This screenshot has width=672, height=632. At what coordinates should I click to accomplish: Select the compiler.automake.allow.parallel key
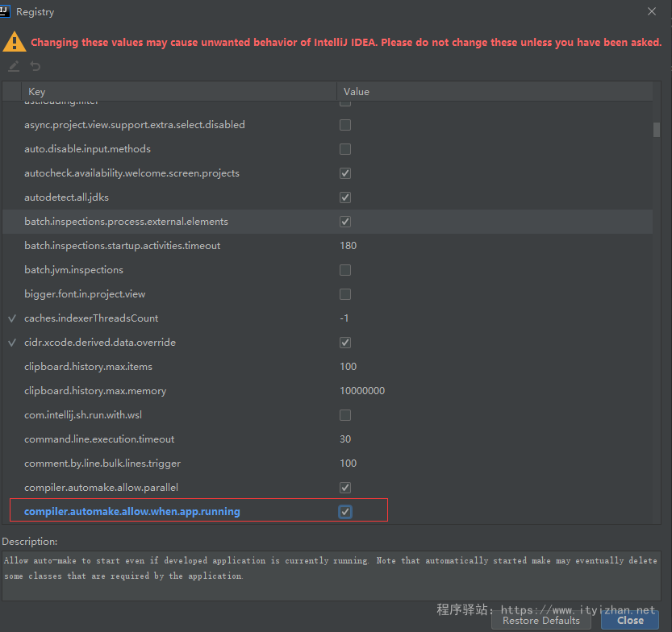(101, 488)
